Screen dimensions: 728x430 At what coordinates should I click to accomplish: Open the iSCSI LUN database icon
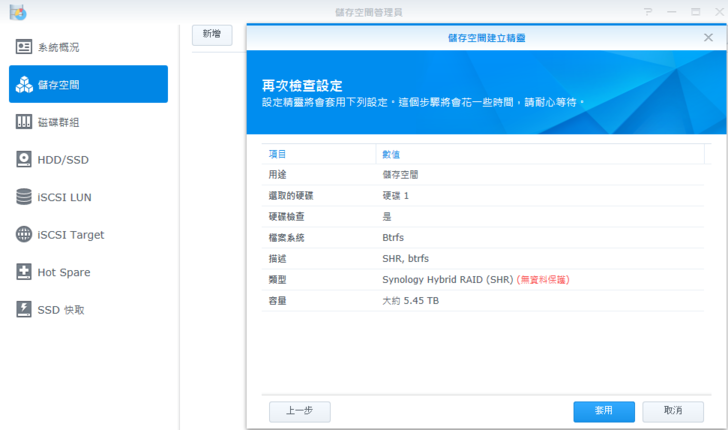click(24, 197)
